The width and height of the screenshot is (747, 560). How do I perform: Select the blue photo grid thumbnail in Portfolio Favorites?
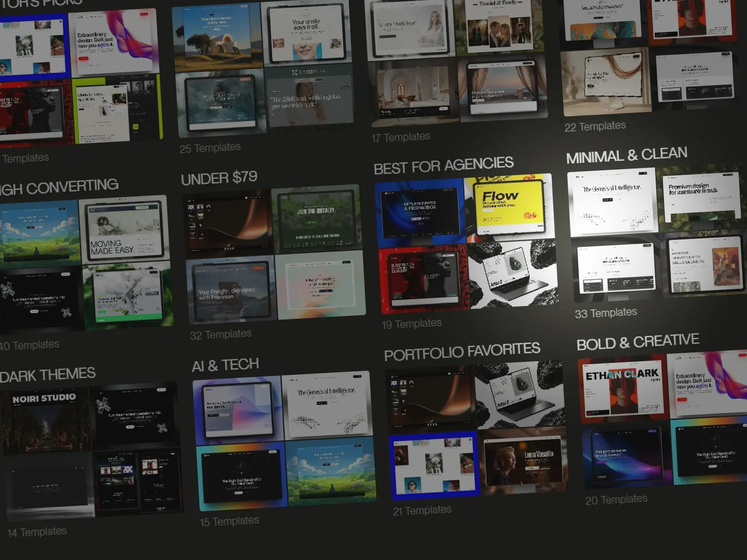(434, 465)
